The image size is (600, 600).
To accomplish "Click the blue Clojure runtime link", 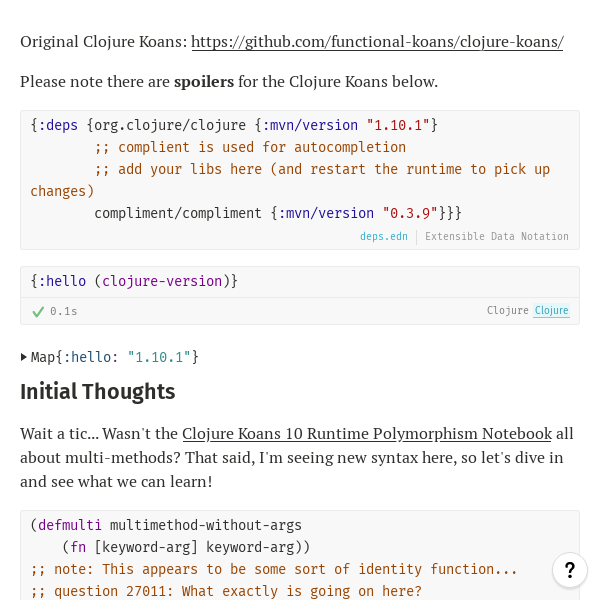I will [551, 311].
